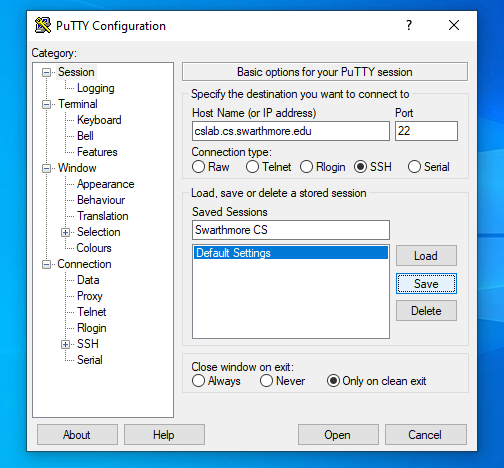The height and width of the screenshot is (468, 504).
Task: Set close window on exit to Never
Action: click(x=266, y=381)
